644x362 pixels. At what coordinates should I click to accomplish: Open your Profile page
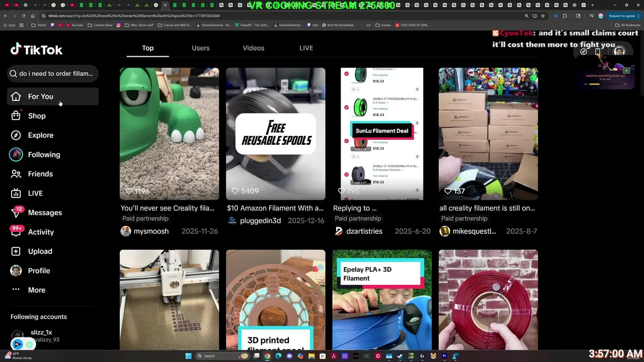coord(52,270)
